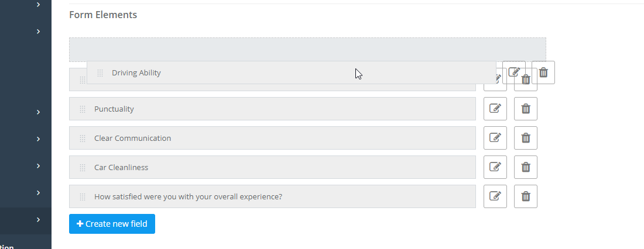
Task: Grab the Car Cleanliness drag handle
Action: (x=82, y=167)
